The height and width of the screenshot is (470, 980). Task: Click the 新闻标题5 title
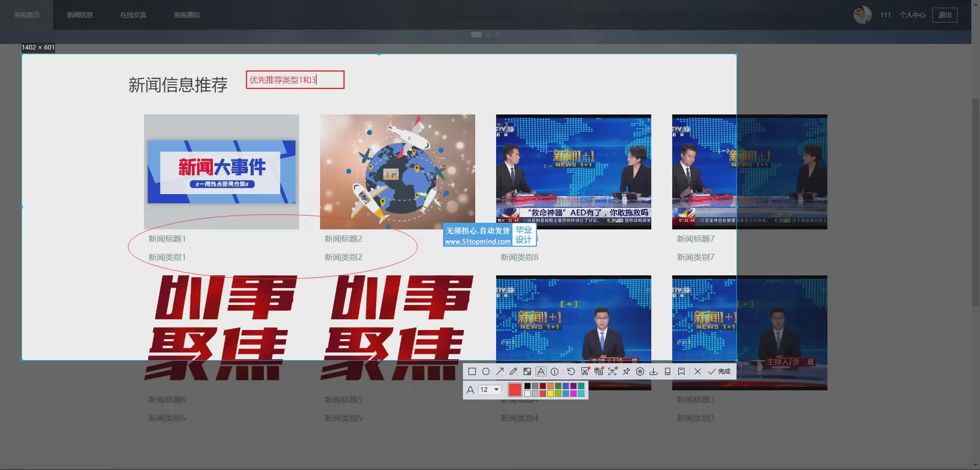click(343, 400)
